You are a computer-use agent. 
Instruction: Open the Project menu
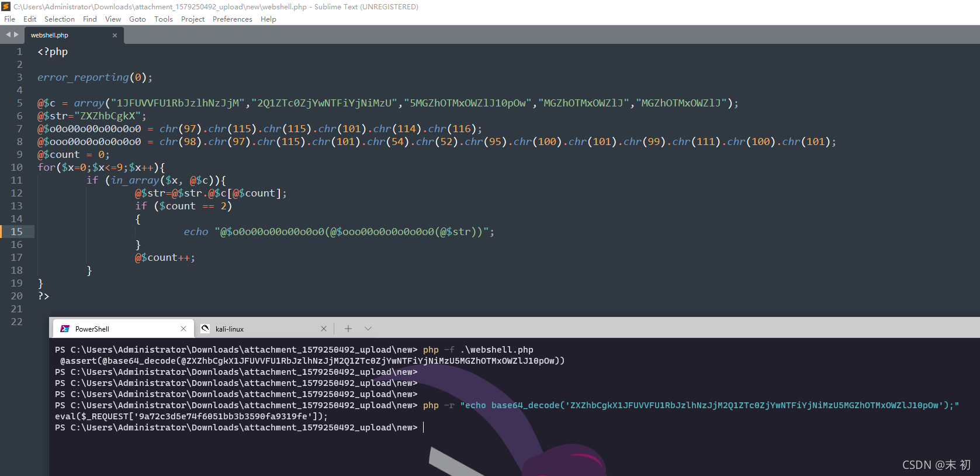point(193,19)
